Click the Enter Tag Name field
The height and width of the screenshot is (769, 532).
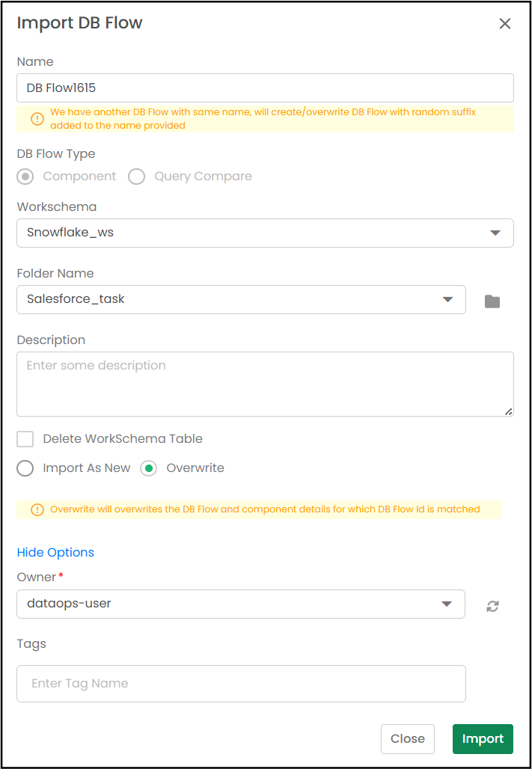[241, 683]
